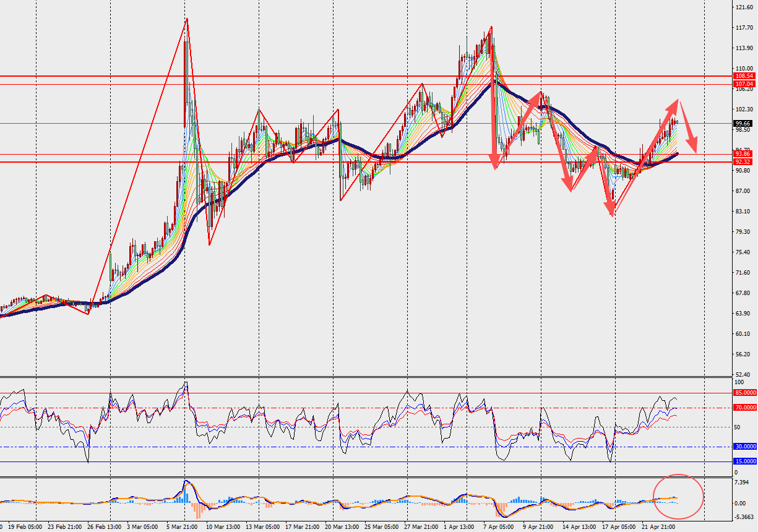Select the 93.86 price axis label
The width and height of the screenshot is (758, 532).
pos(743,154)
